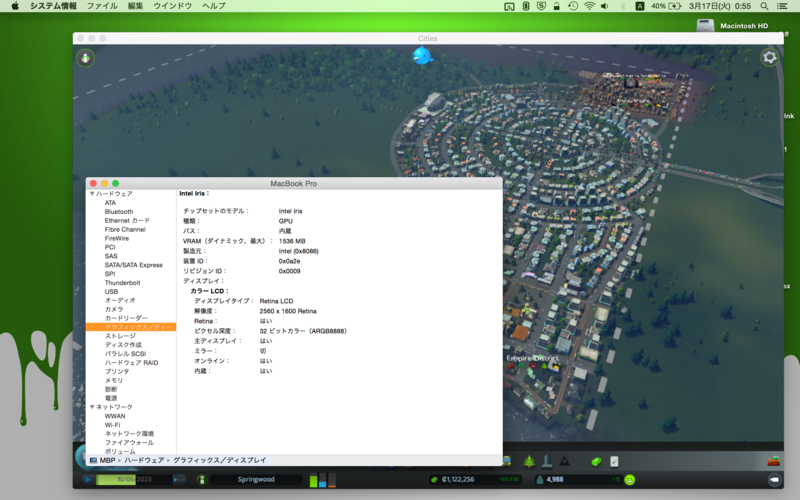Select オーディオ in the sidebar

point(120,301)
